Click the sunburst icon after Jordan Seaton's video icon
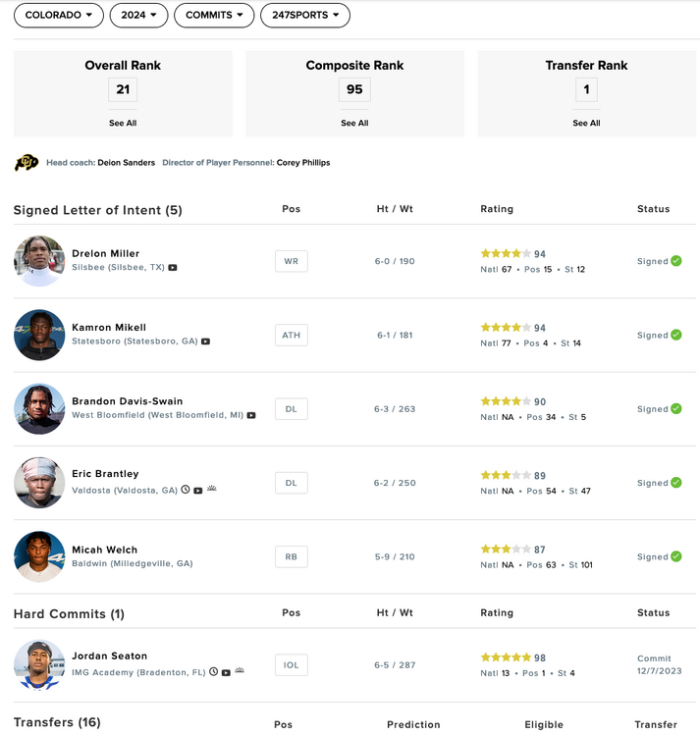Viewport: 700px width, 736px height. [239, 672]
